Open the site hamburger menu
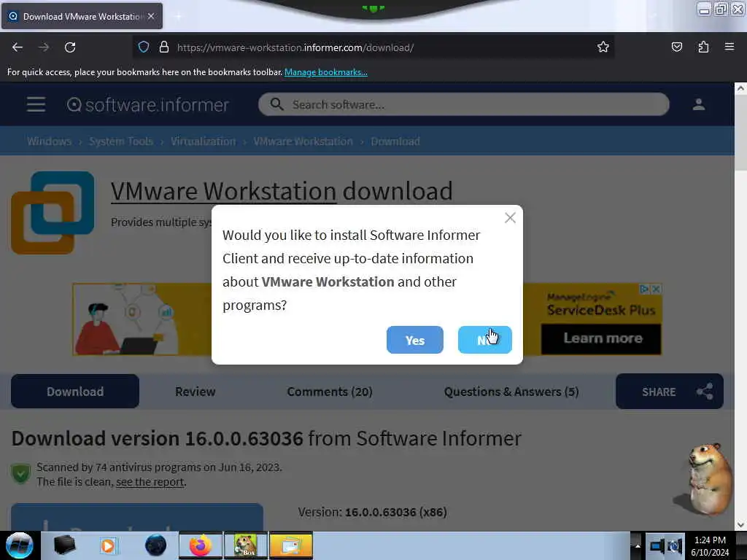Screen dimensions: 747x560 coord(36,104)
